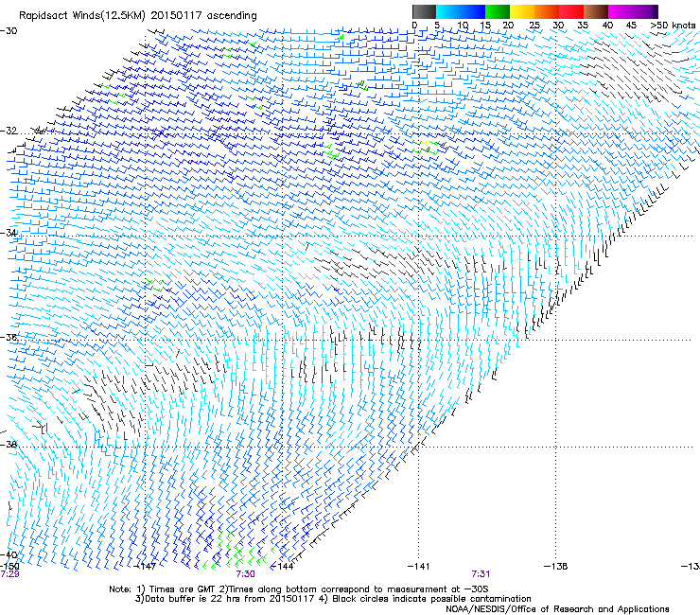Click the '-36' latitude label
The image size is (700, 615).
(9, 337)
